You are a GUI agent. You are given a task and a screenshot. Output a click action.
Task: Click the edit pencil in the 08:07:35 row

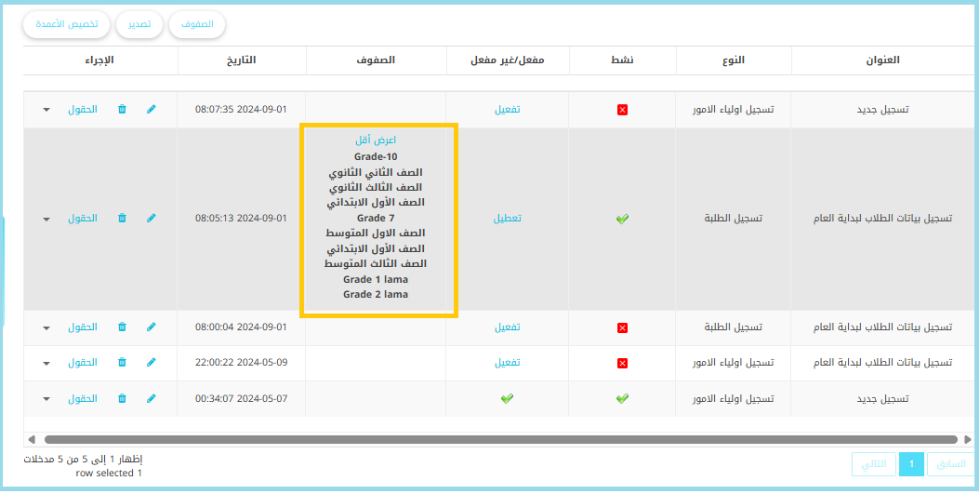[x=152, y=110]
